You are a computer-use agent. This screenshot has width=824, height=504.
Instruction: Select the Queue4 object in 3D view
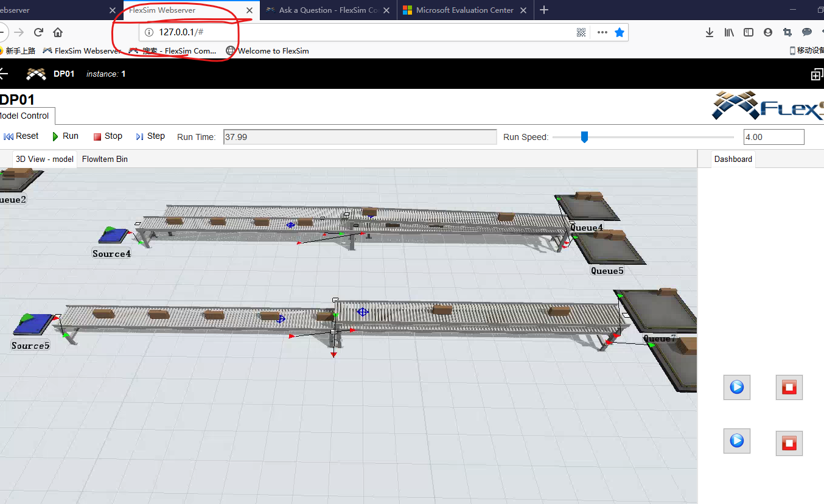click(x=587, y=206)
